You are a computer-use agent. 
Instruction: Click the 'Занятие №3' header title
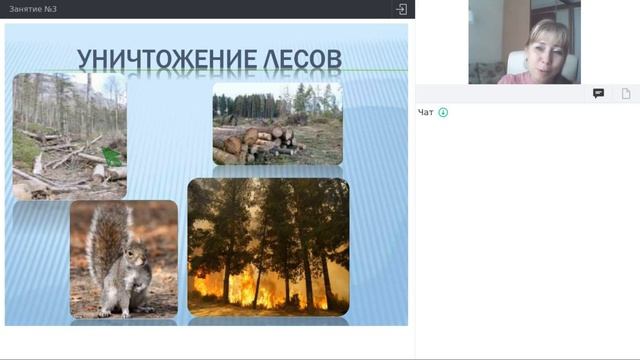tap(33, 9)
